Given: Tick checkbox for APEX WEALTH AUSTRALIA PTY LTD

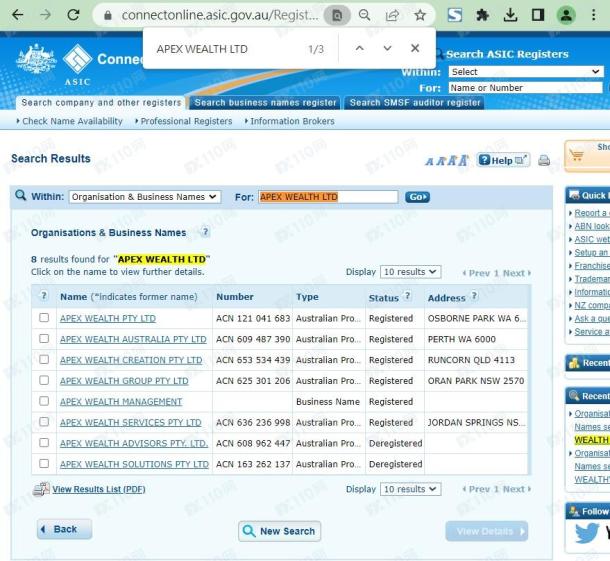Looking at the screenshot, I should click(44, 338).
